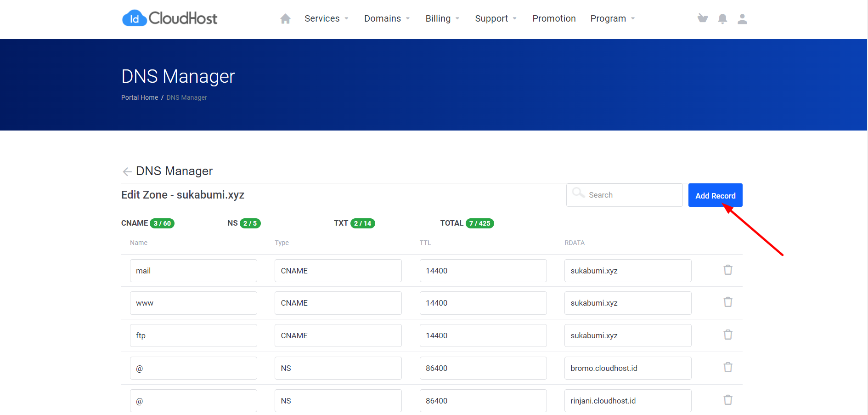Edit the mail name field
The image size is (868, 415).
193,271
